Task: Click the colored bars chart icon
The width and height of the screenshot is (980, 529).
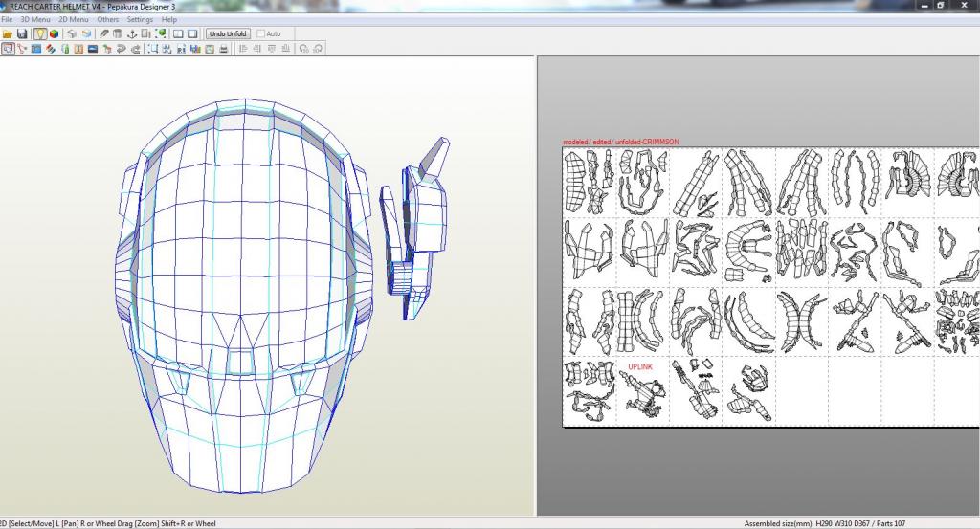Action: [195, 49]
